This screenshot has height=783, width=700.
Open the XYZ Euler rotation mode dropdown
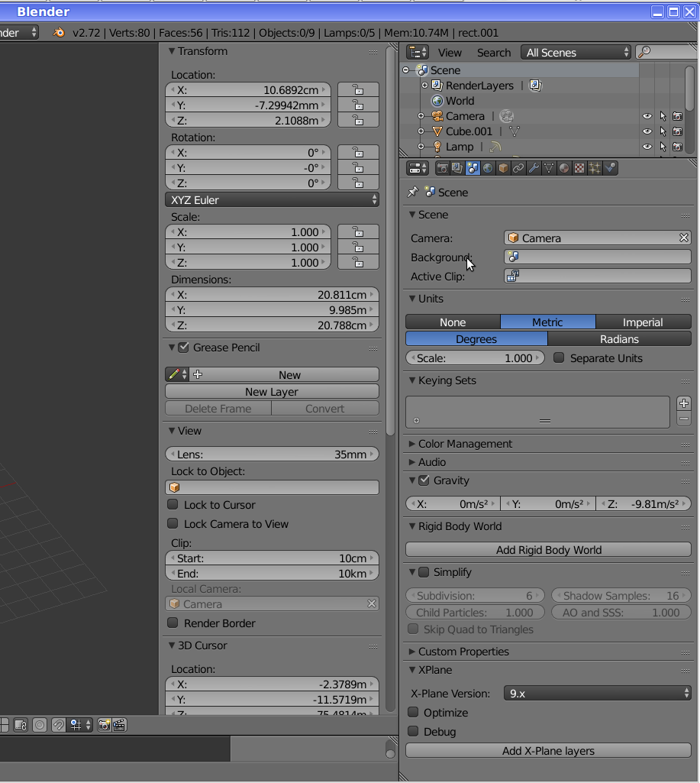pyautogui.click(x=272, y=200)
